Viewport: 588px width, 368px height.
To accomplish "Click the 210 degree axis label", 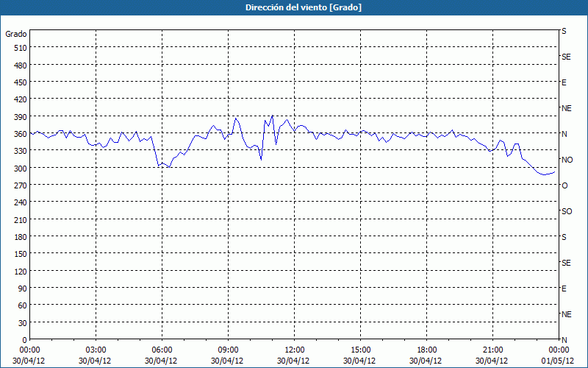I will [x=21, y=219].
